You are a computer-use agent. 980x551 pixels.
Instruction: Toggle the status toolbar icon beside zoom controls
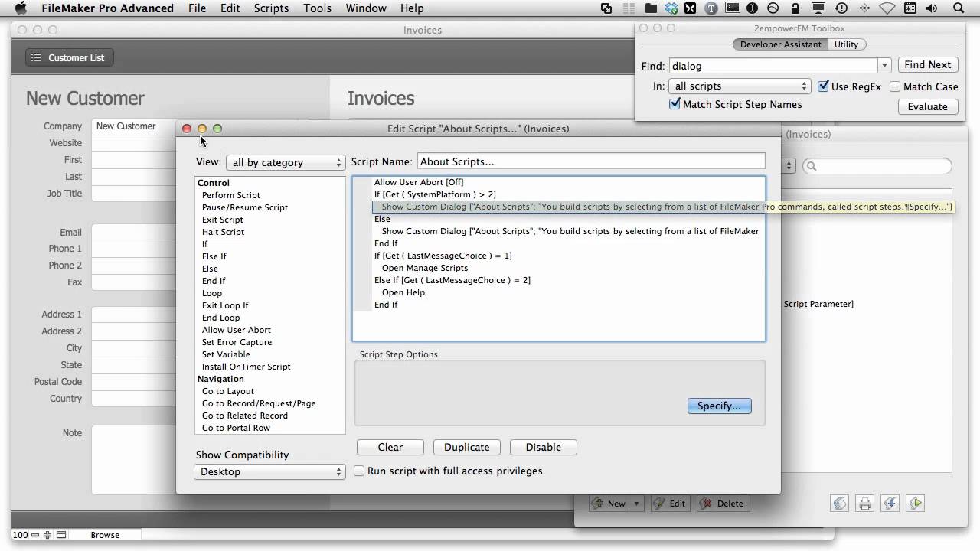coord(61,535)
